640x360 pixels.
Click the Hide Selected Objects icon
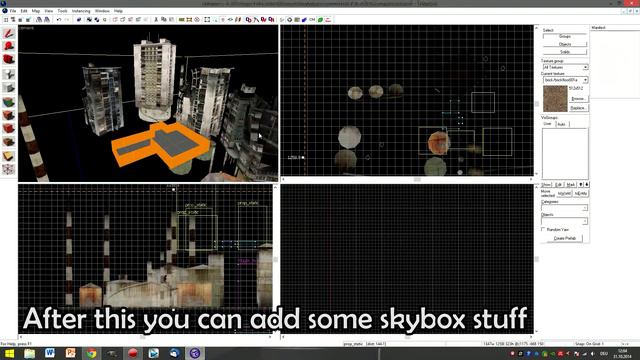[x=115, y=20]
